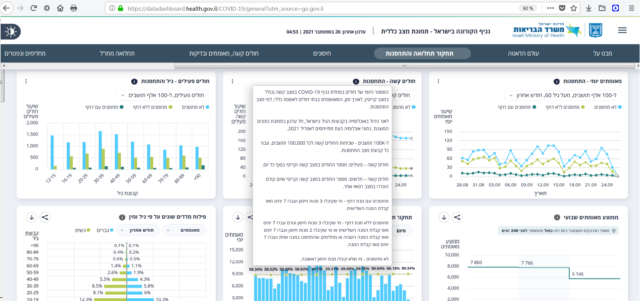
Task: Download the ממוצע מאומתים שבועי chart
Action: click(x=444, y=217)
